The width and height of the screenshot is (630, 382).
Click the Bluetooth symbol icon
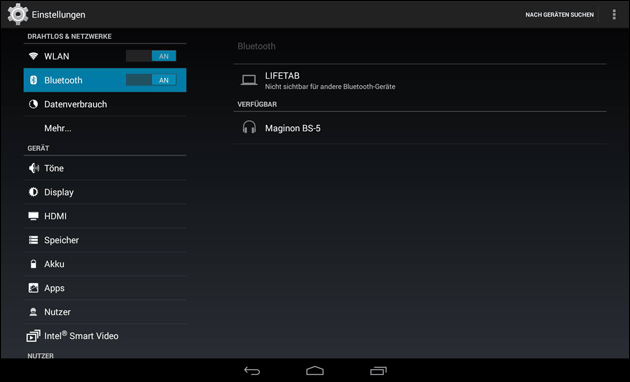33,80
